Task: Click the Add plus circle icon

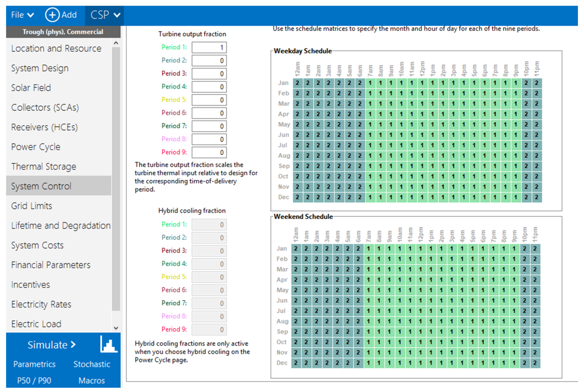Action: coord(52,15)
